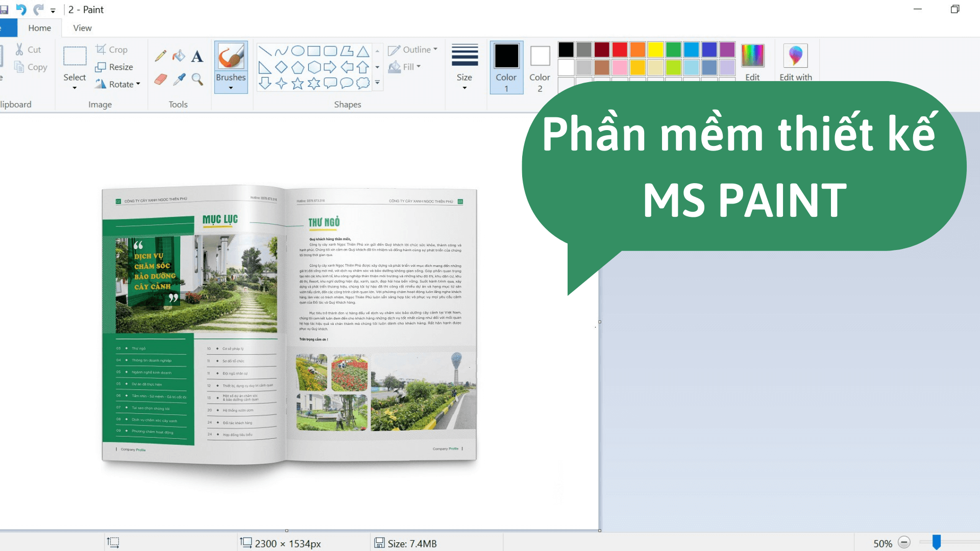Choose the Oval callout shape

pos(347,83)
